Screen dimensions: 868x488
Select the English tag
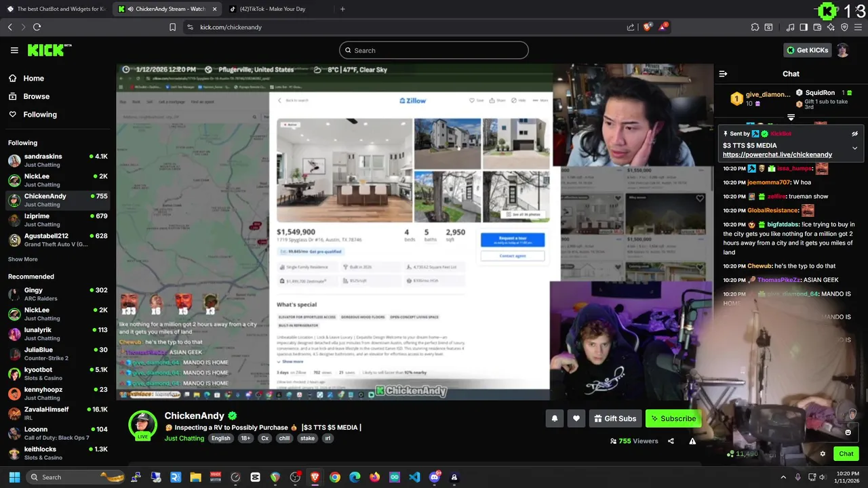point(220,439)
